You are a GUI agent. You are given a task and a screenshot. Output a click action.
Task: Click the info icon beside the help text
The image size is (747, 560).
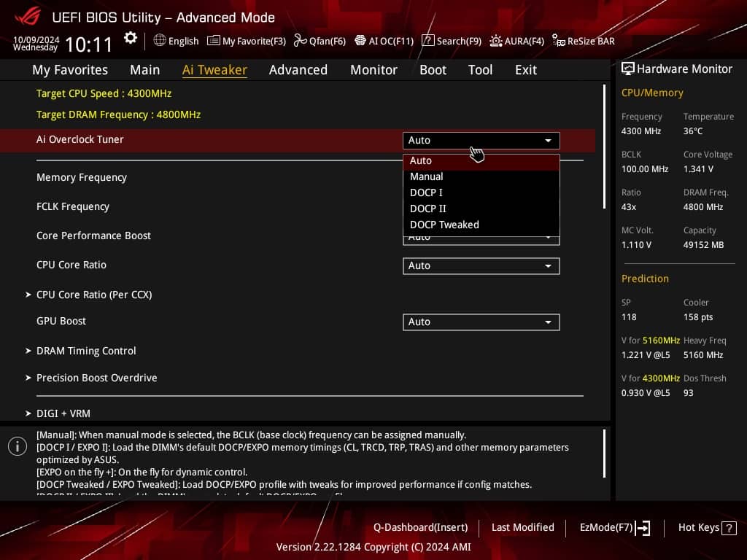(x=18, y=446)
